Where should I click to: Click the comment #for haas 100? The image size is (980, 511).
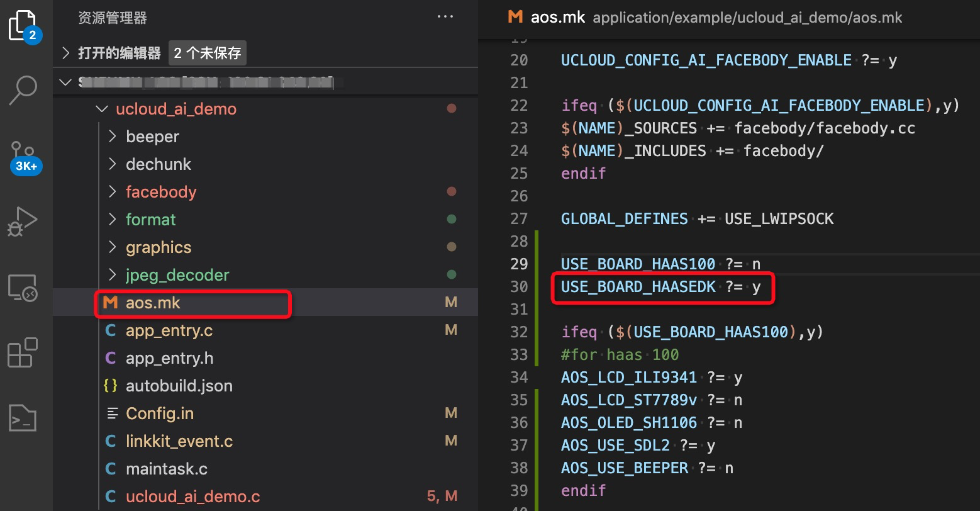[620, 355]
